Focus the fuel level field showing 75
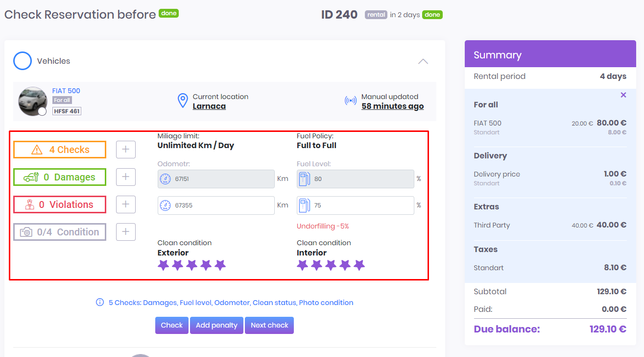This screenshot has width=644, height=357. point(356,205)
